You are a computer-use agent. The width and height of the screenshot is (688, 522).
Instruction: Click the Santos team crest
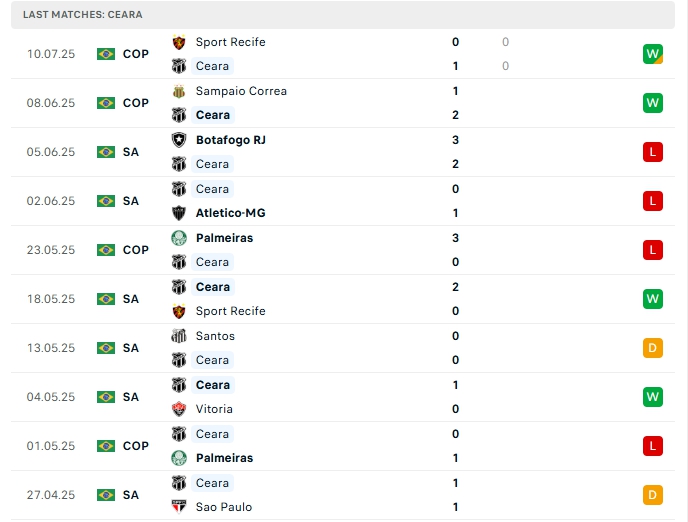(x=179, y=336)
